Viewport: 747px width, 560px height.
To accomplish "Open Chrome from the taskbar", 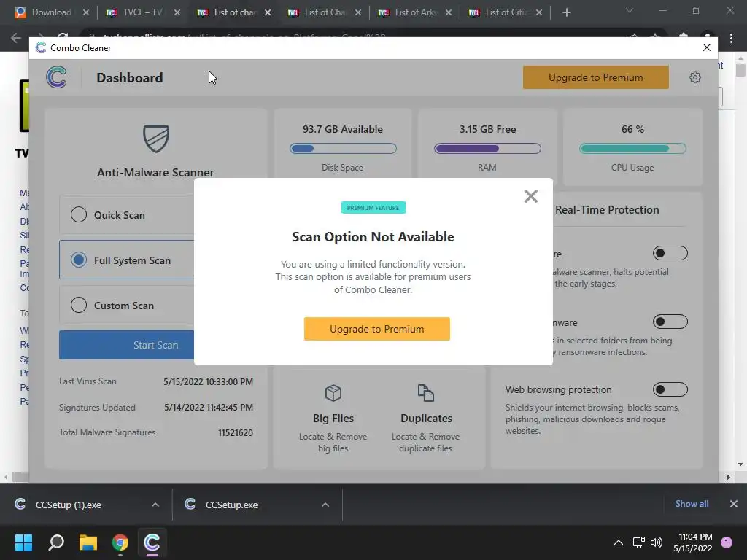I will (120, 542).
